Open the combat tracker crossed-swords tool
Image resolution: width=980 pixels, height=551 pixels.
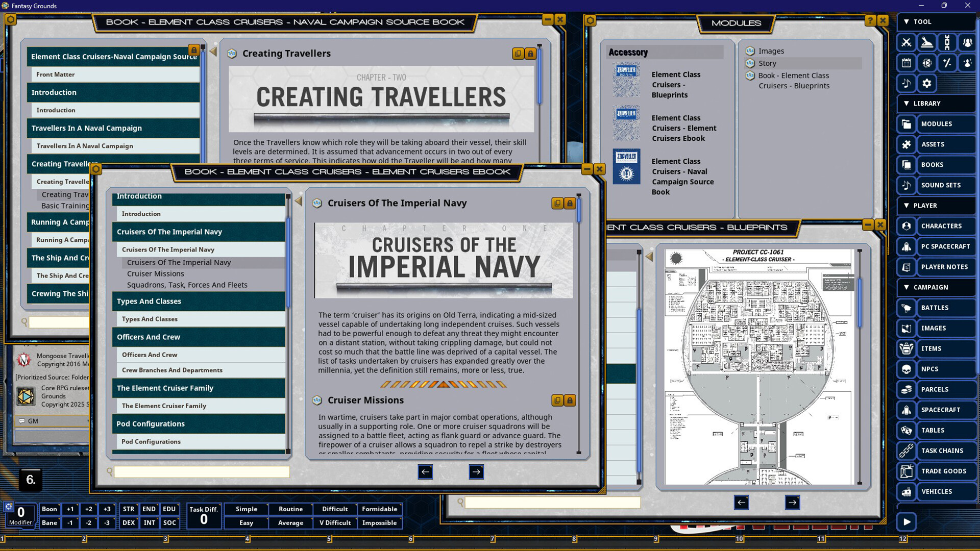[906, 42]
